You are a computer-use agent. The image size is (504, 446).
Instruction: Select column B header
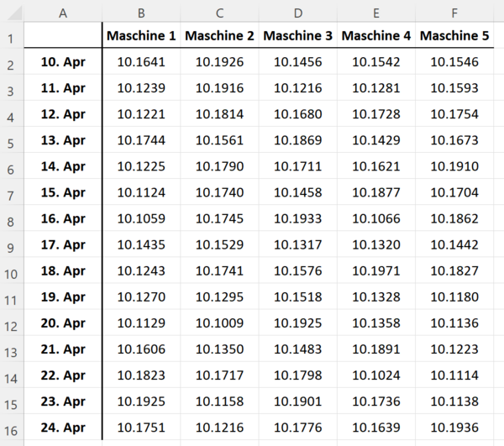point(141,13)
